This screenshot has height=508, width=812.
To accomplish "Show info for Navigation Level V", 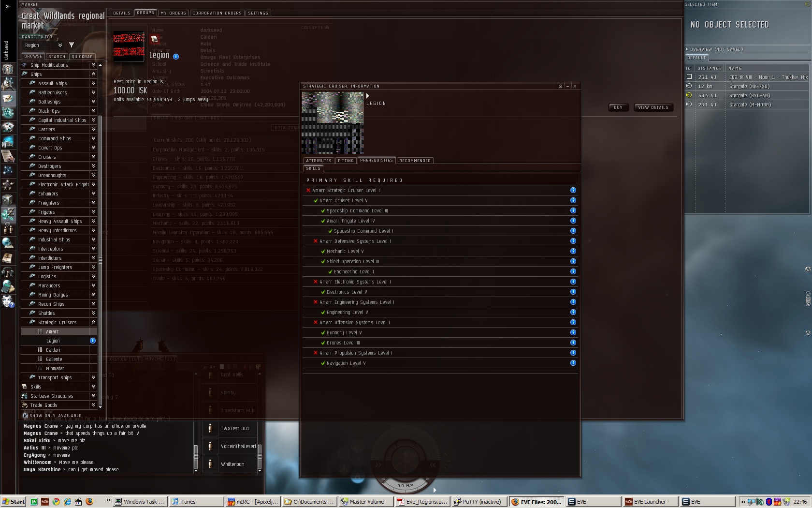I will [x=573, y=363].
